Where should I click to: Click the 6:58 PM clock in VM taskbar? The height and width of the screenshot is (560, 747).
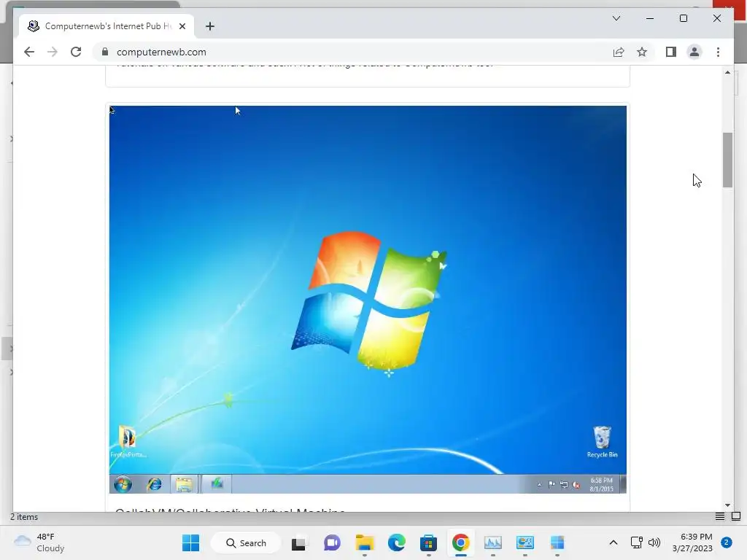tap(601, 485)
